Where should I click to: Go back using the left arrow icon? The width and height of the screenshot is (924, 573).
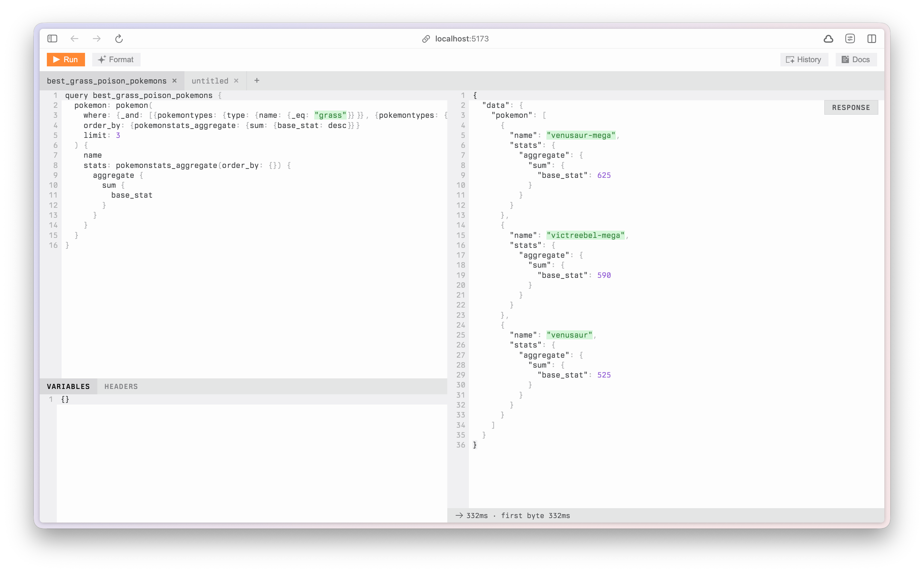coord(74,39)
